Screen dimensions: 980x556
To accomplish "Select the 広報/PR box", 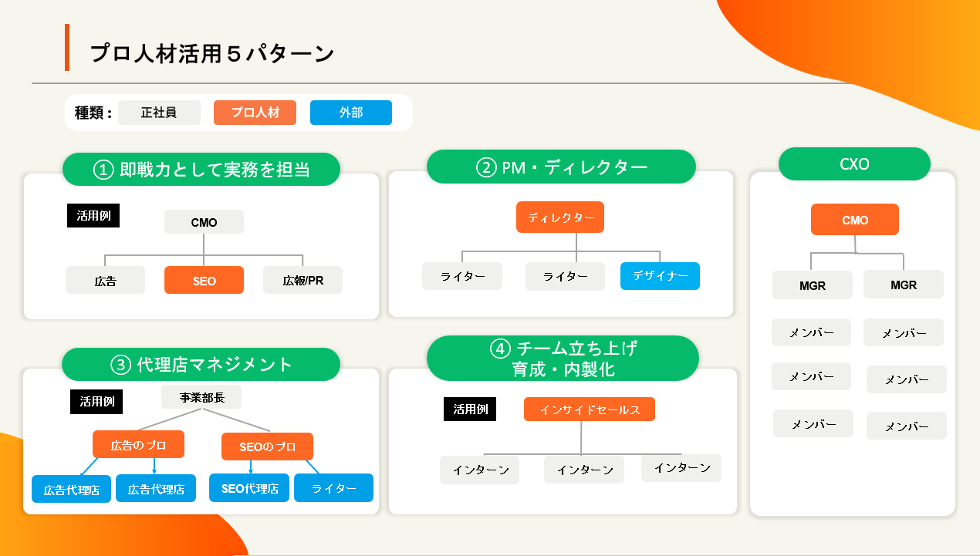I will point(302,281).
